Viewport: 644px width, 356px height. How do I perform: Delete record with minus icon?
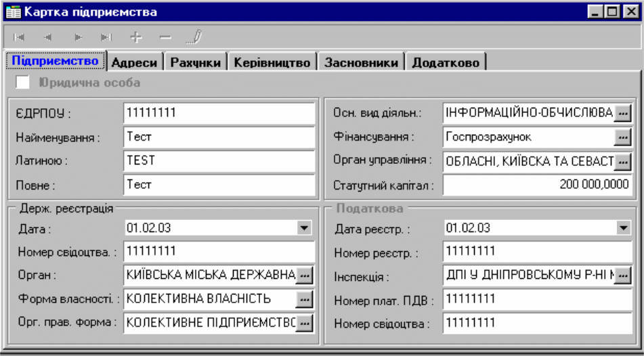165,37
